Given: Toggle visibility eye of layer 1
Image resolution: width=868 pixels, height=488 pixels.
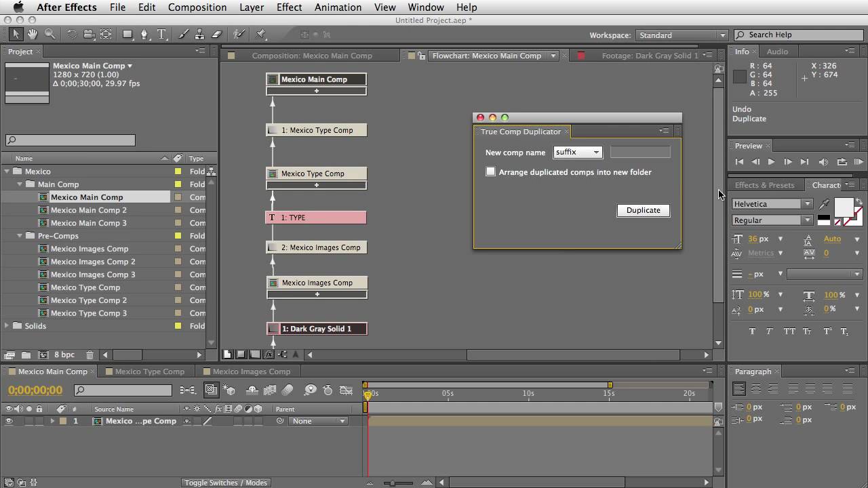Looking at the screenshot, I should point(9,421).
